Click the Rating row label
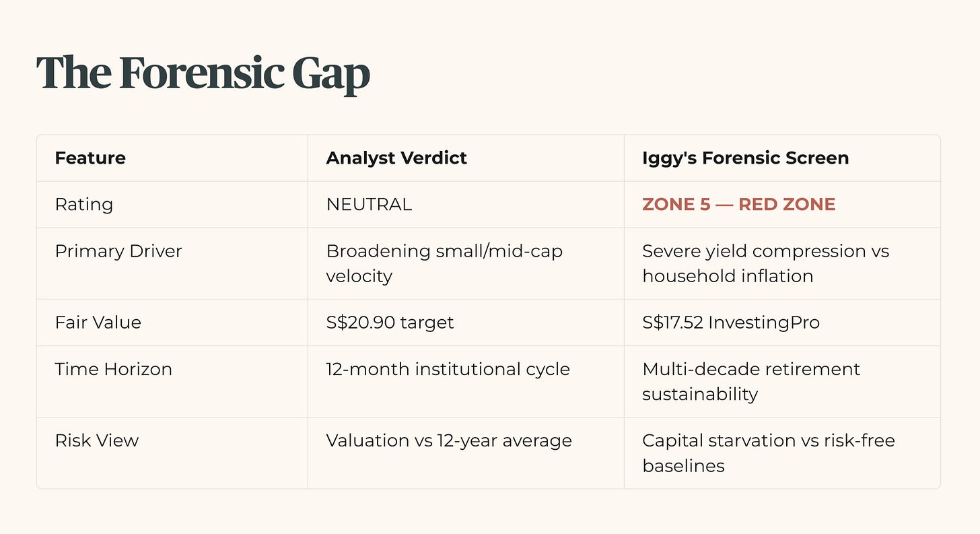The height and width of the screenshot is (534, 980). (x=84, y=205)
